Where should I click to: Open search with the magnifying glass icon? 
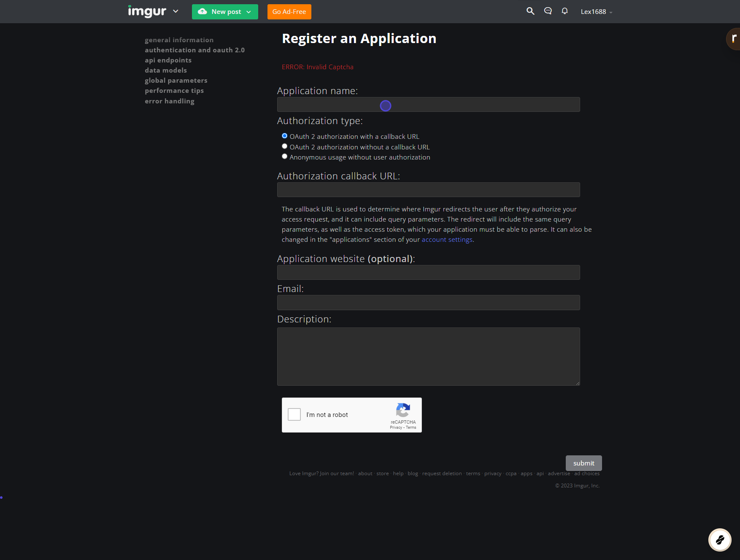click(x=530, y=11)
